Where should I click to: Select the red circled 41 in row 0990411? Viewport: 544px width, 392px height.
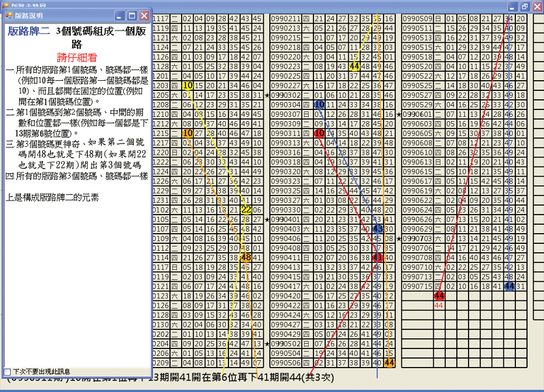point(377,257)
